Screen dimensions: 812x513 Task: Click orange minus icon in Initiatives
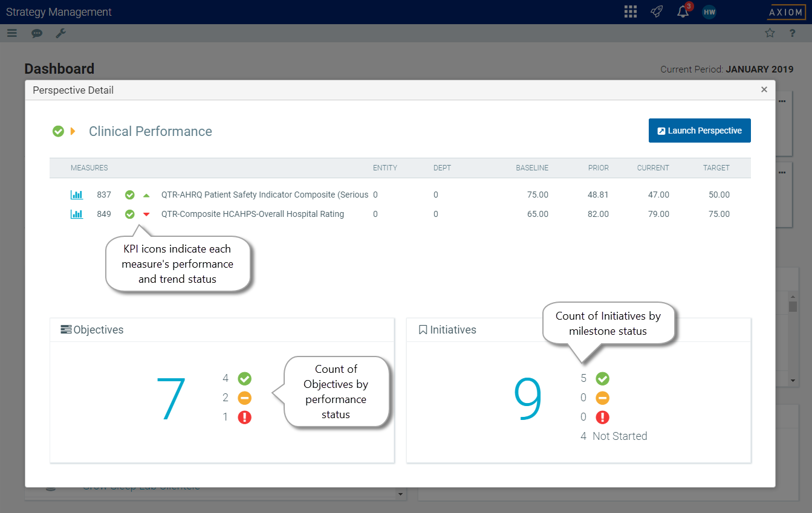click(602, 398)
